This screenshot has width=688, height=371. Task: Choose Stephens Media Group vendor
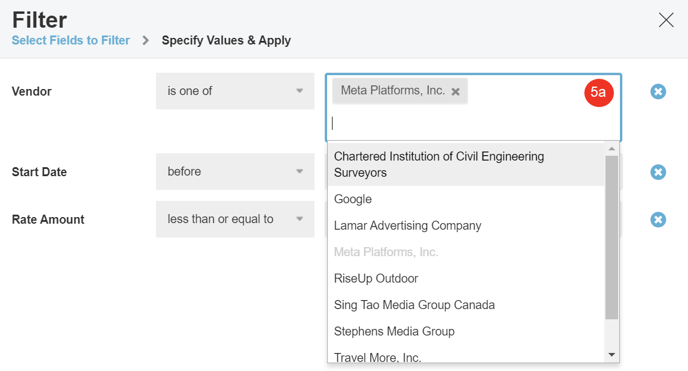coord(466,331)
